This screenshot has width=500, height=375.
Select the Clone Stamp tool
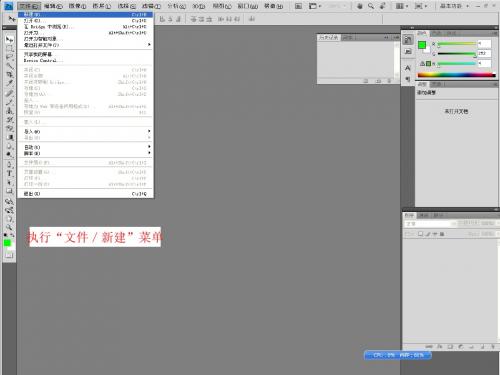coord(9,111)
